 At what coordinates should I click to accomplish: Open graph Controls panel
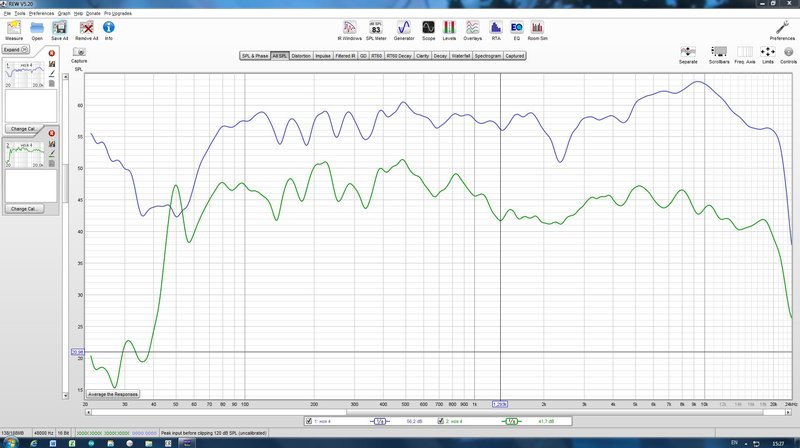[788, 55]
